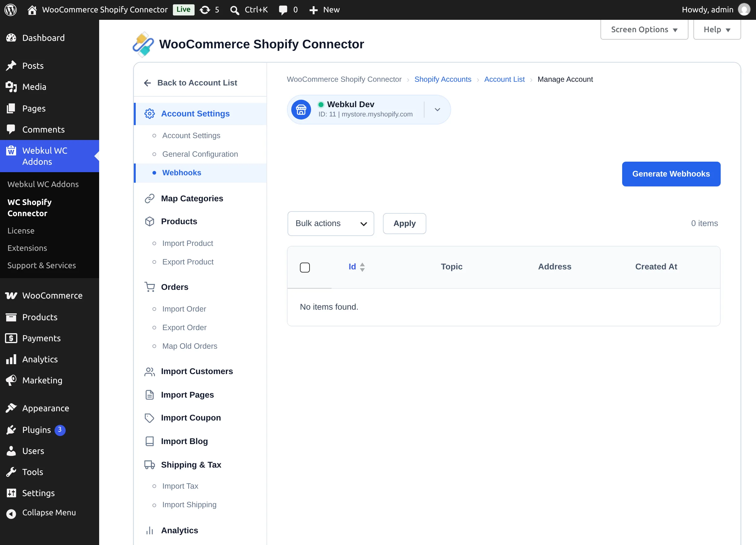Image resolution: width=756 pixels, height=545 pixels.
Task: Open the Webhooks submenu item
Action: pyautogui.click(x=181, y=173)
